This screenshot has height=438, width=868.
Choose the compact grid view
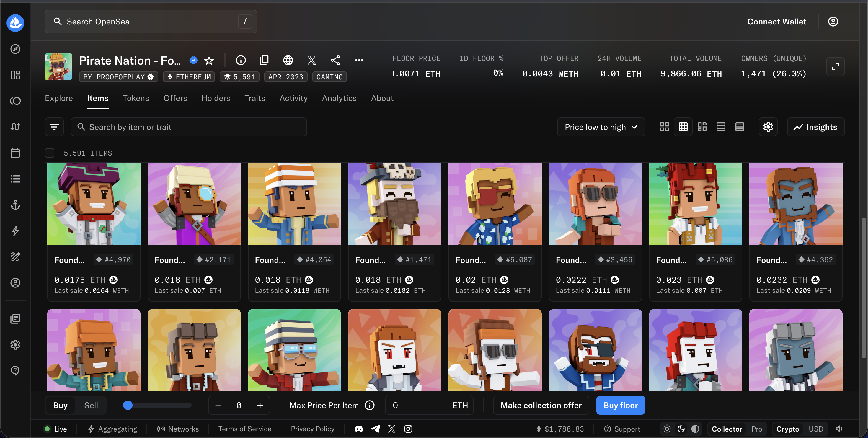(x=683, y=127)
